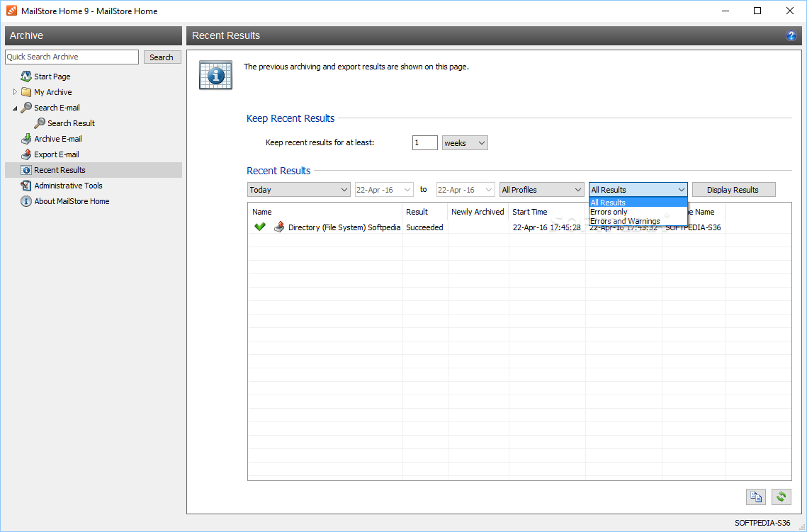Click the green refresh icon button
The image size is (807, 532).
click(781, 497)
